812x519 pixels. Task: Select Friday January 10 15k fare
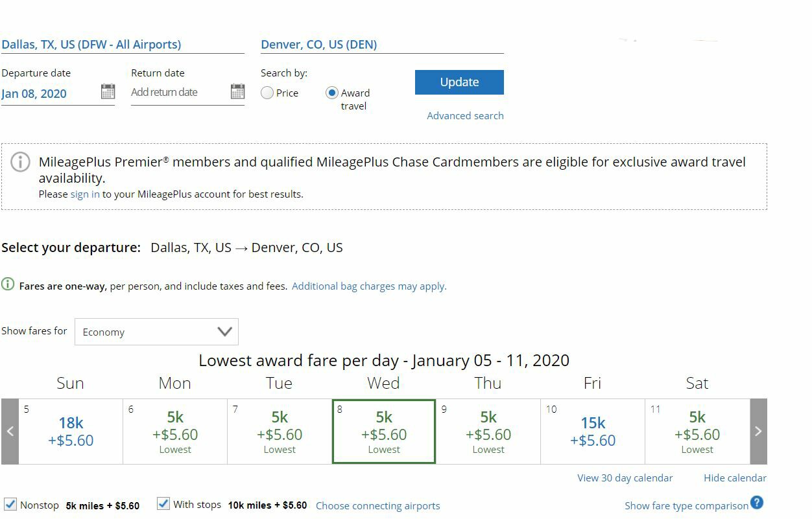tap(593, 432)
